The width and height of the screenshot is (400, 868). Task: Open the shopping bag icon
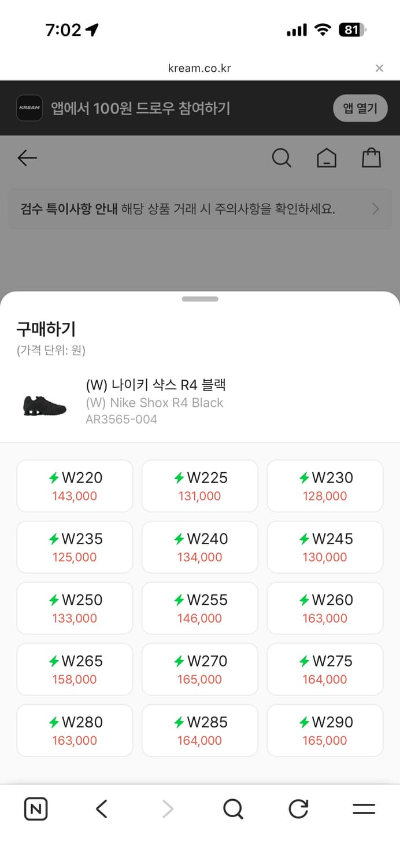372,157
